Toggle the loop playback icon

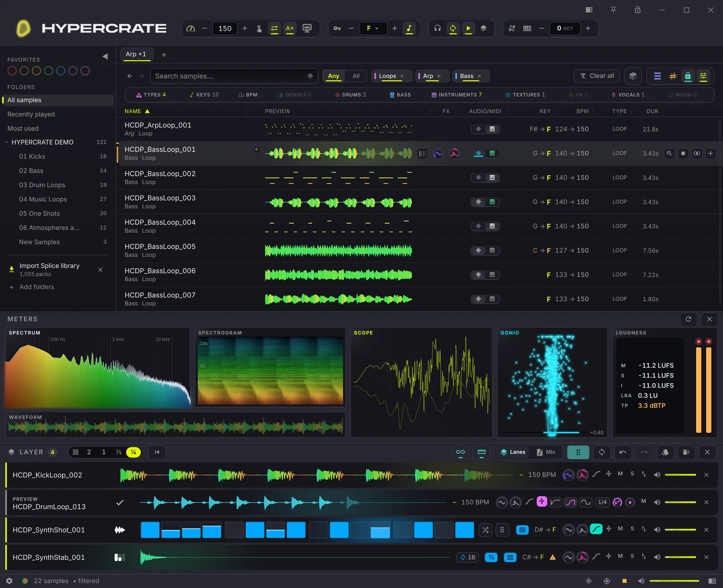(x=453, y=28)
